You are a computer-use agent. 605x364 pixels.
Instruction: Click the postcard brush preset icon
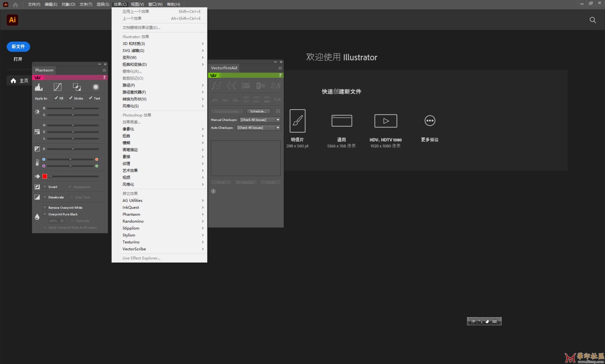click(298, 121)
